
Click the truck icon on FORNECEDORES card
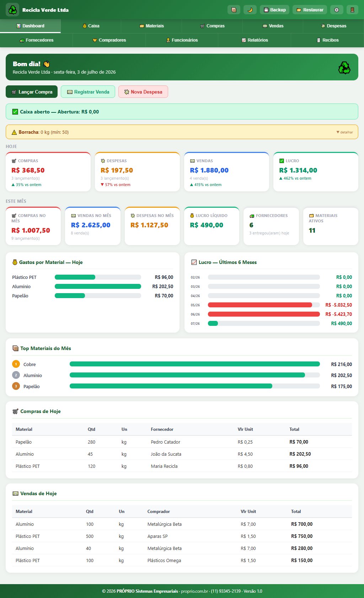coord(252,216)
